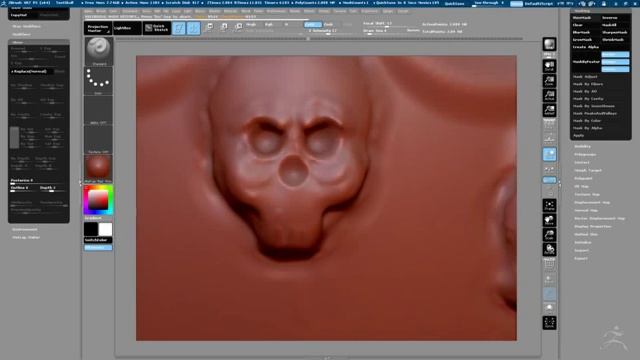Viewport: 640px width, 360px height.
Task: Click the Edit mode button
Action: [x=179, y=28]
